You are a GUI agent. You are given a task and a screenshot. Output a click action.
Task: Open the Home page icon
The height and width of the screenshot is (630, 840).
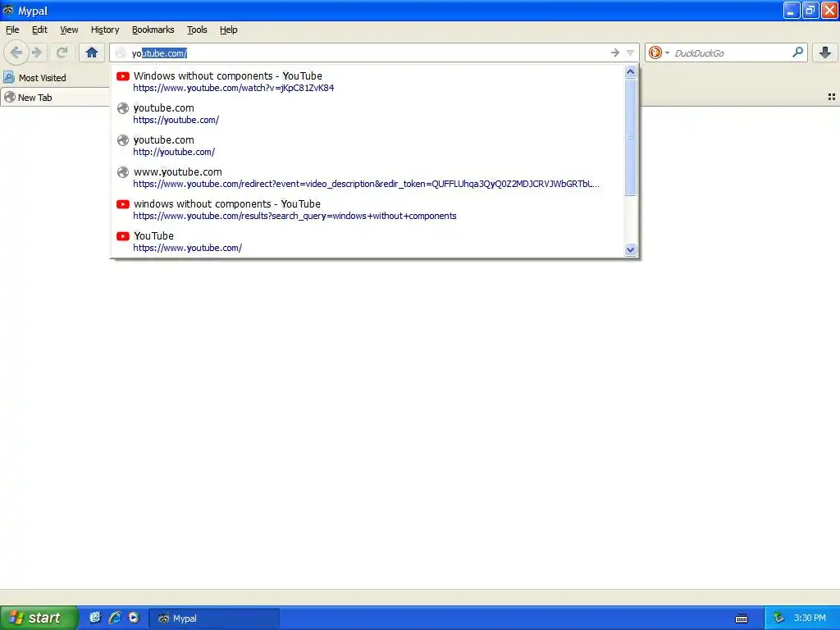(92, 52)
